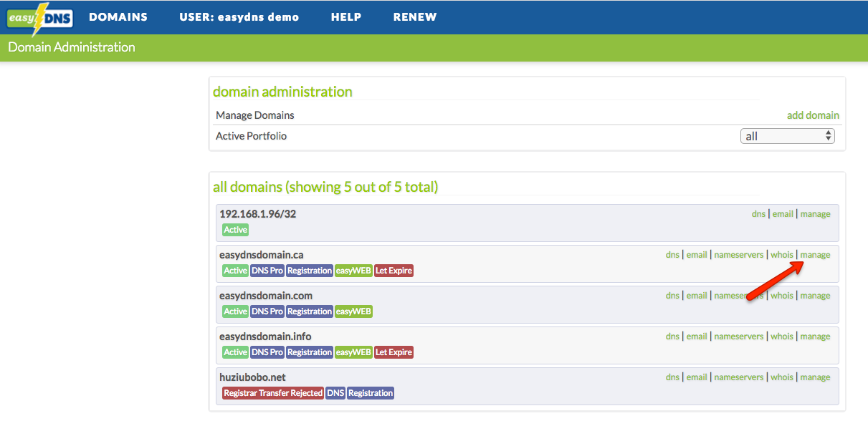Viewport: 868px width, 426px height.
Task: Open email for huziubobo.net
Action: [x=697, y=377]
